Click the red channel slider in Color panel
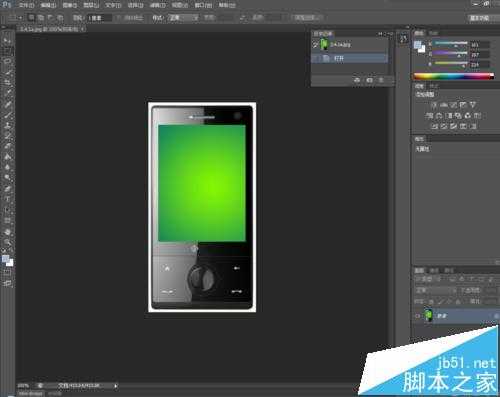The image size is (500, 397). [451, 44]
